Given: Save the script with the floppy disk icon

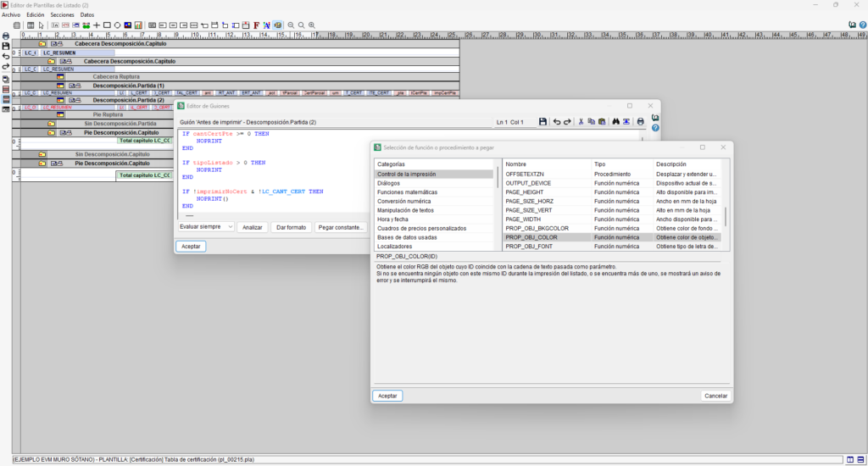Looking at the screenshot, I should pos(543,122).
